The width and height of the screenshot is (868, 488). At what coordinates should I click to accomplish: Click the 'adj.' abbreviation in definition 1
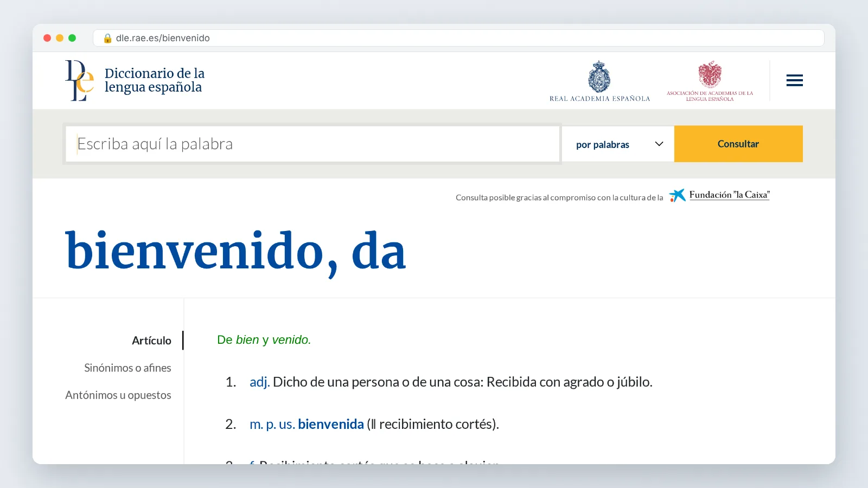click(259, 382)
